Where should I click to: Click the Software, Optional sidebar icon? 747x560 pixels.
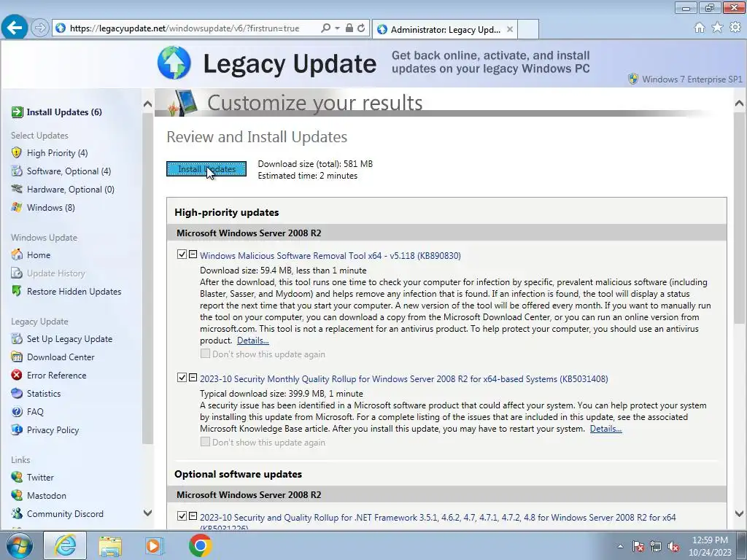17,171
